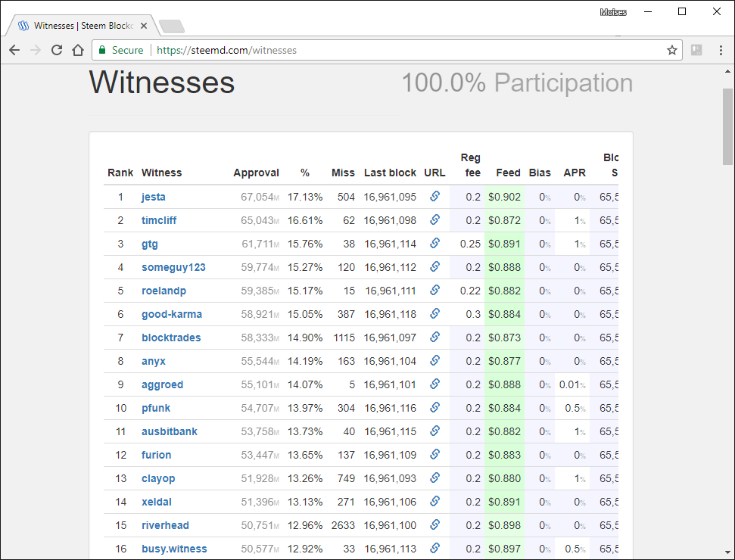Open the URL link icon for pfunk
The width and height of the screenshot is (735, 560).
pyautogui.click(x=434, y=408)
